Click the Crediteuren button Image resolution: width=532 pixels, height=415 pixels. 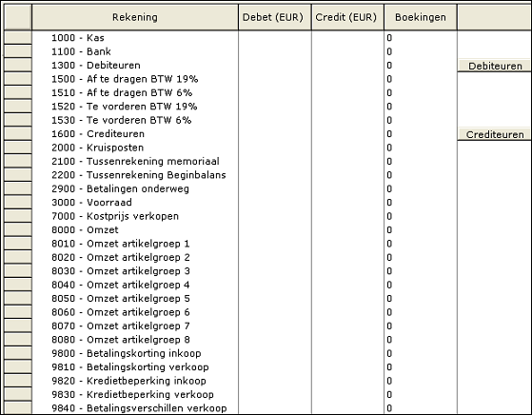click(x=494, y=134)
